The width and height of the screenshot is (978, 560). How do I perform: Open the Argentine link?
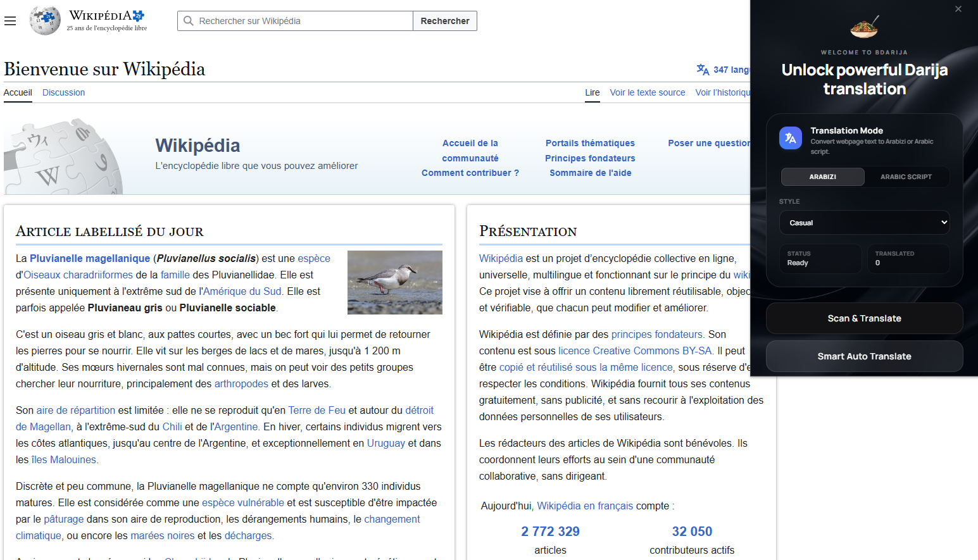[x=235, y=426]
